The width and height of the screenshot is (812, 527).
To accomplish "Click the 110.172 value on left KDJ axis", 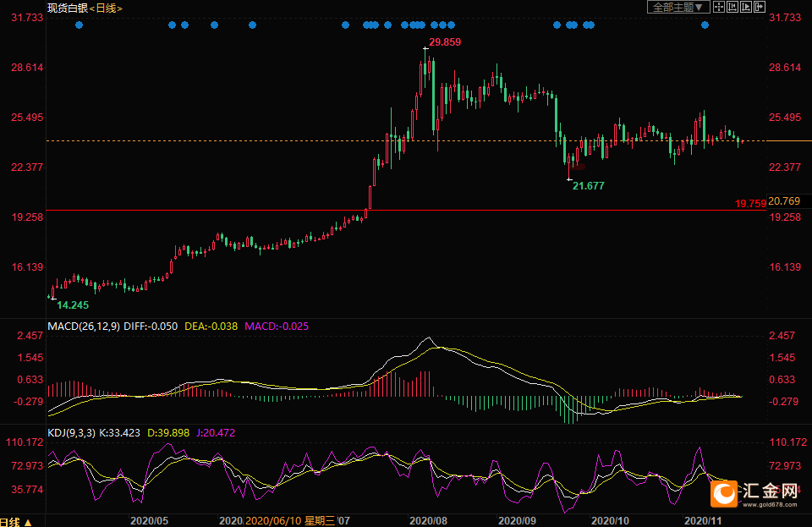I will coord(25,442).
